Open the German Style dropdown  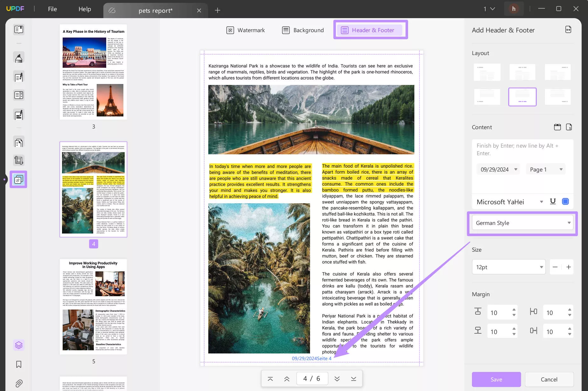pyautogui.click(x=522, y=223)
